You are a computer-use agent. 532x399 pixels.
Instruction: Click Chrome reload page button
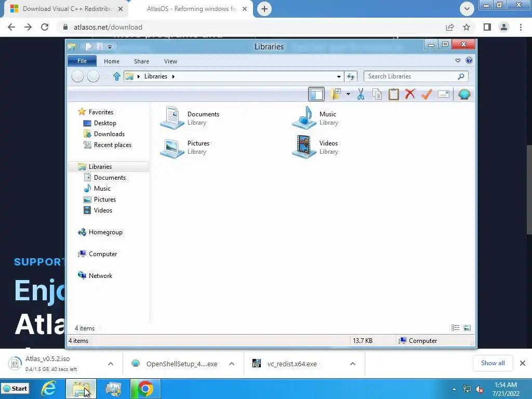(x=45, y=27)
